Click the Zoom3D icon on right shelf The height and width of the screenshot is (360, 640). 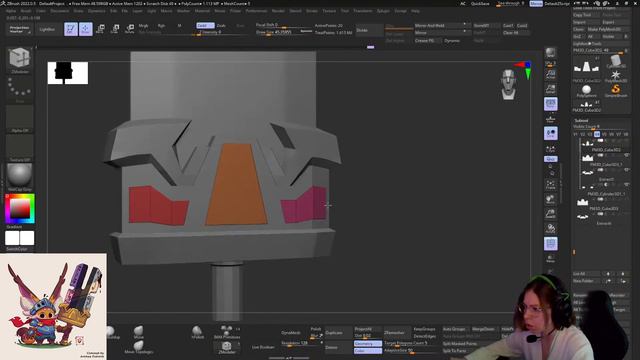[550, 214]
